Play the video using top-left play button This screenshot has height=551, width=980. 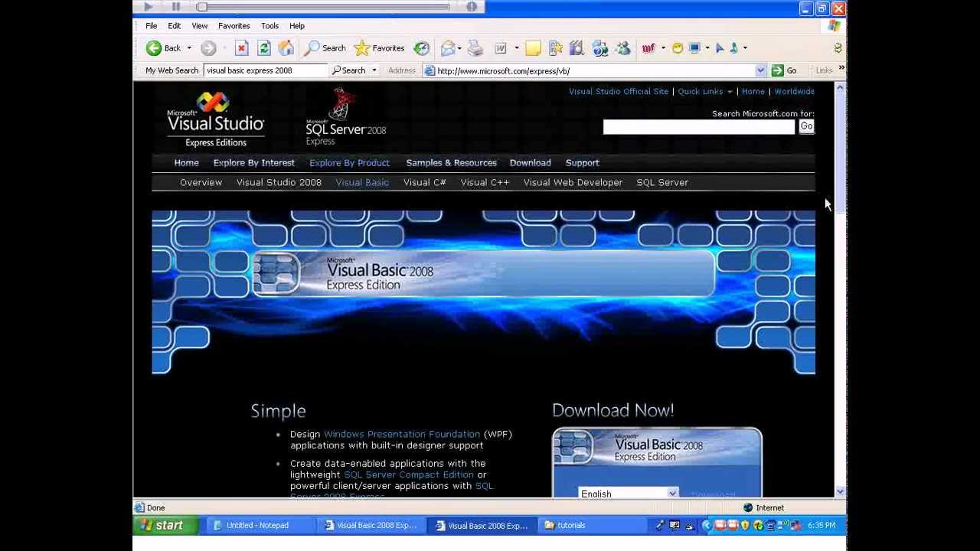click(149, 7)
